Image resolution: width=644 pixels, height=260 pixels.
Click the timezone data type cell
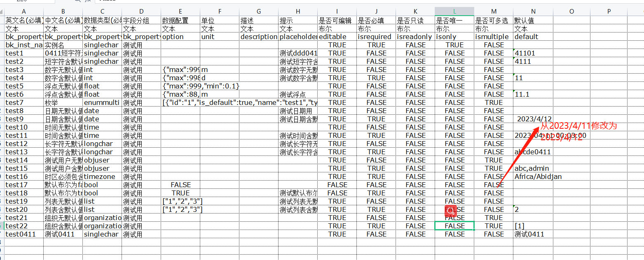pyautogui.click(x=102, y=176)
